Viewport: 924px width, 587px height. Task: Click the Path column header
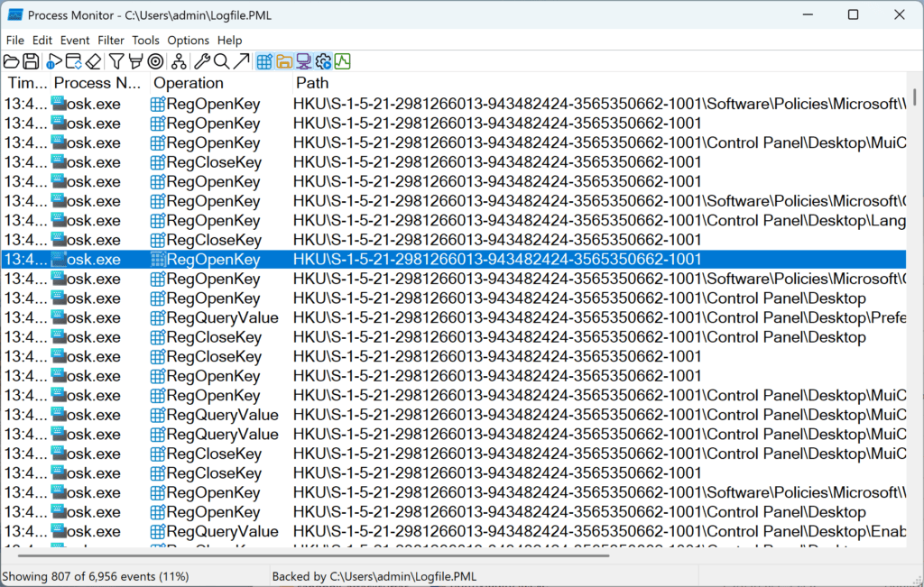point(312,83)
